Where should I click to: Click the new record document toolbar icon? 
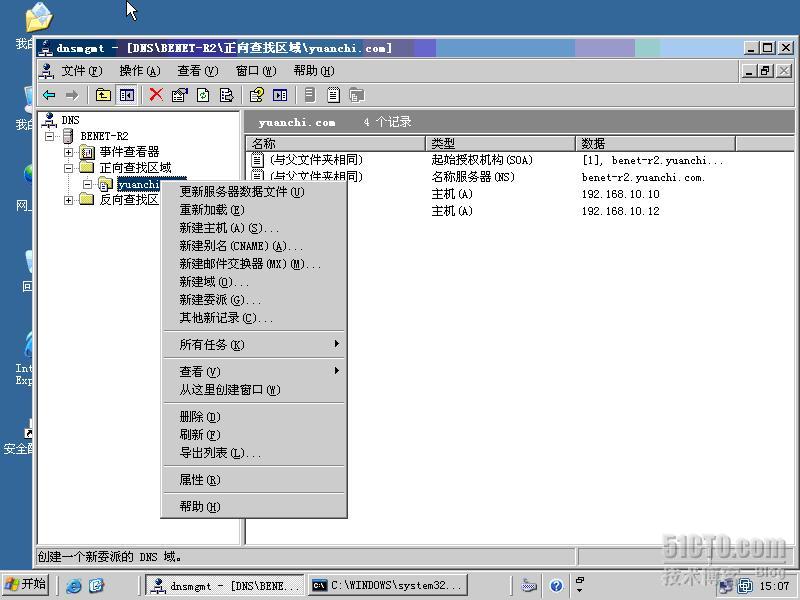333,95
